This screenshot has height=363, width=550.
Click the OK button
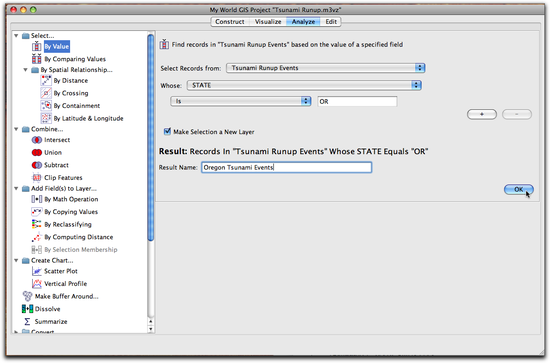519,189
